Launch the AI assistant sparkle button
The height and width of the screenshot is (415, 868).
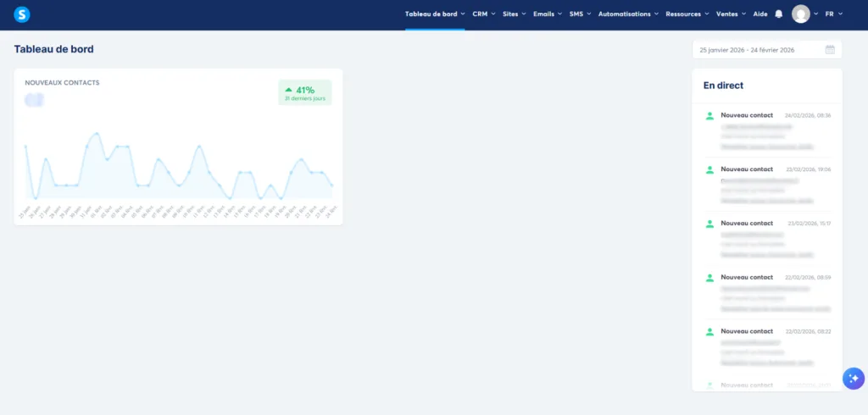[854, 379]
